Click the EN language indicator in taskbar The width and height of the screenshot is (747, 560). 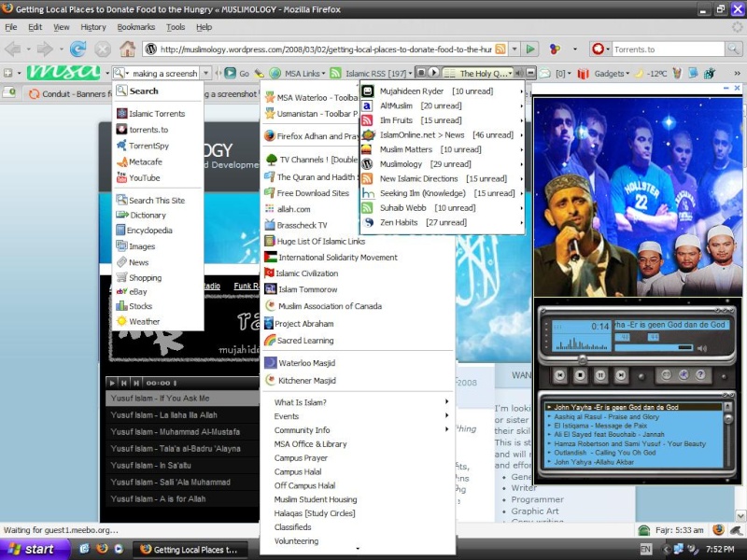click(x=645, y=549)
